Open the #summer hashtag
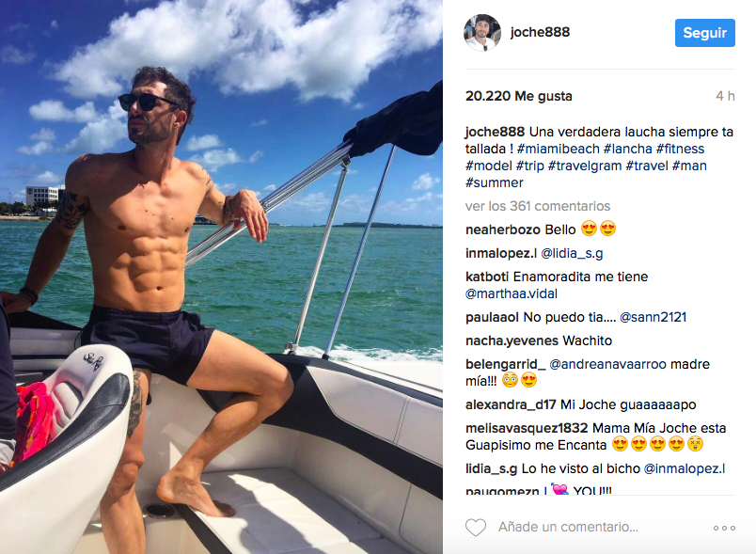 (x=495, y=182)
